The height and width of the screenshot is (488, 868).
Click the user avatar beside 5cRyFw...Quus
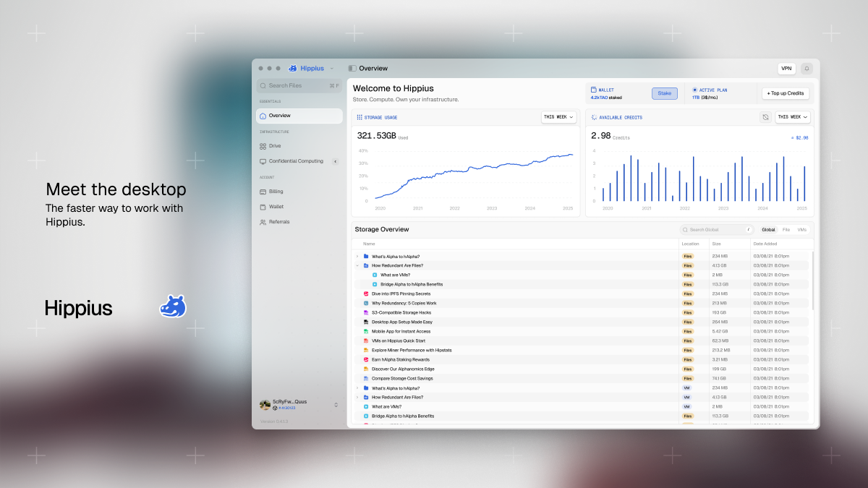tap(265, 405)
